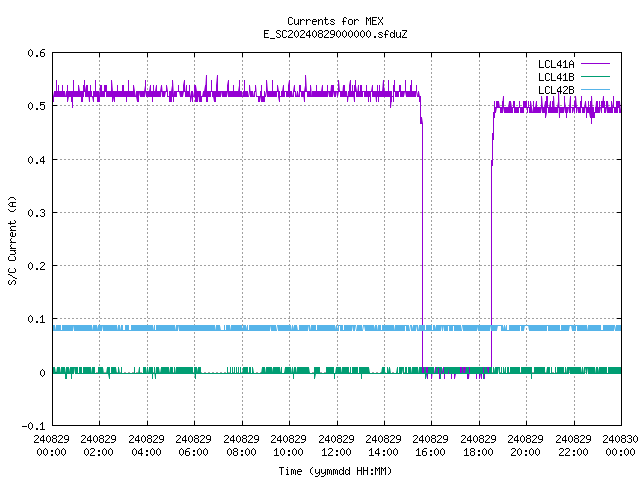
Task: Select the filename 'E_SC20240829000000.sfduZ' subtitle
Action: click(335, 34)
